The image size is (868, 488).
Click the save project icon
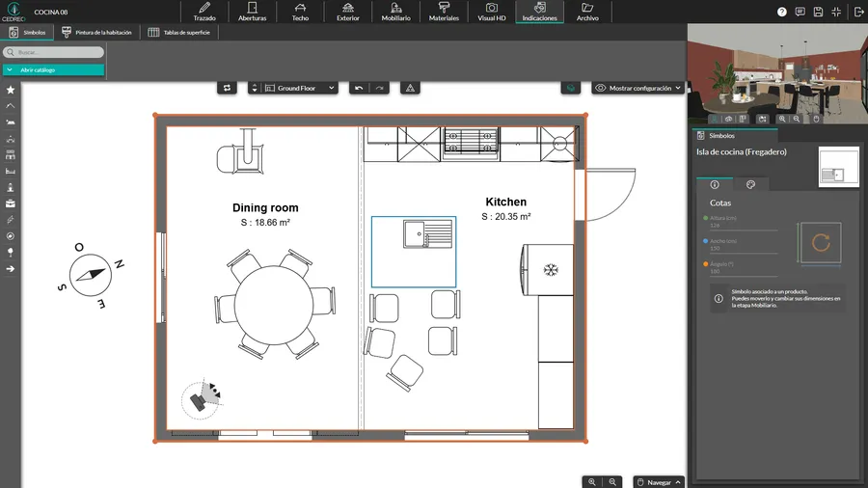point(818,12)
